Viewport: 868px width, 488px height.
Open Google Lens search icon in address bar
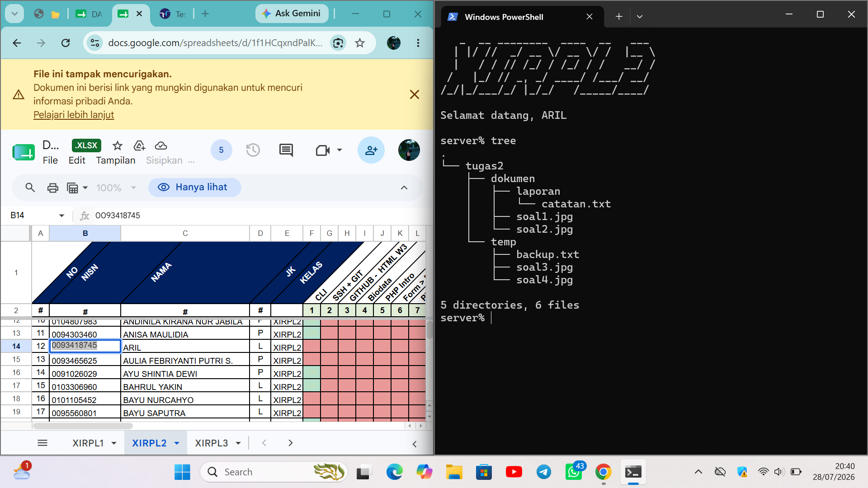(338, 43)
